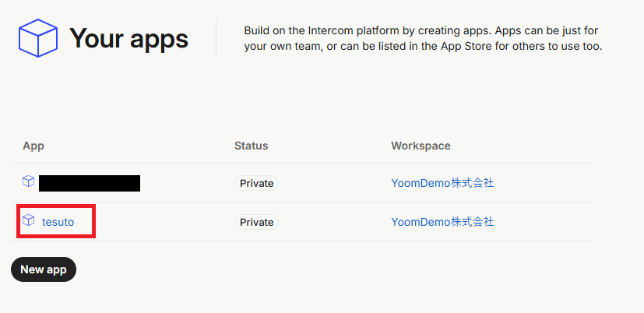Image resolution: width=644 pixels, height=313 pixels.
Task: Click the Workspace column header
Action: 421,146
